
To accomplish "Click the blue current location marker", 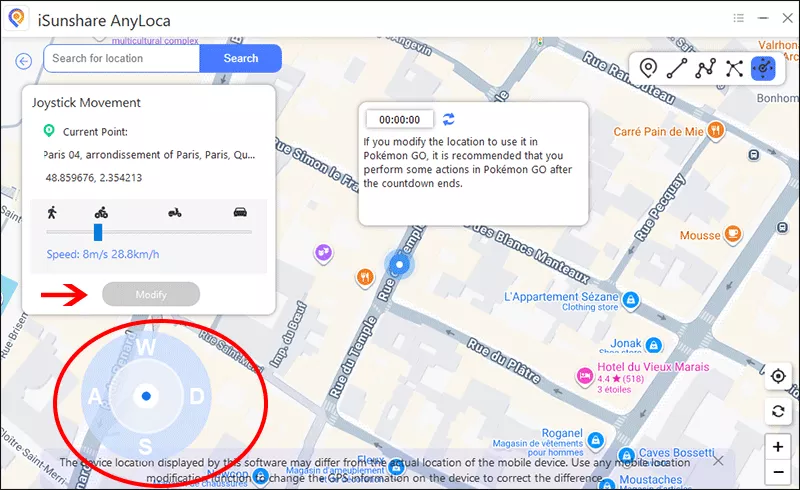I will 399,264.
